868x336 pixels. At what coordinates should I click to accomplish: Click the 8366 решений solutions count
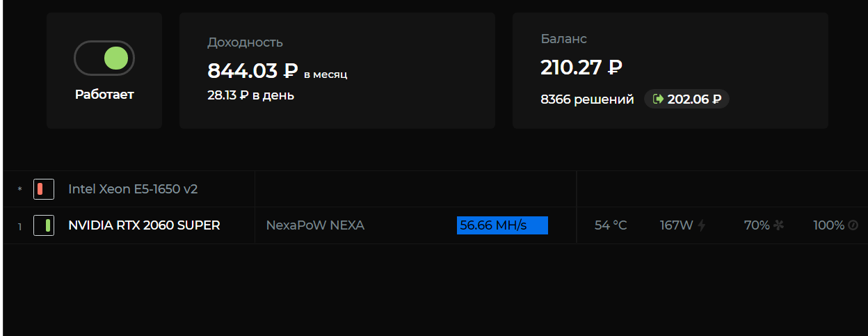click(x=587, y=99)
